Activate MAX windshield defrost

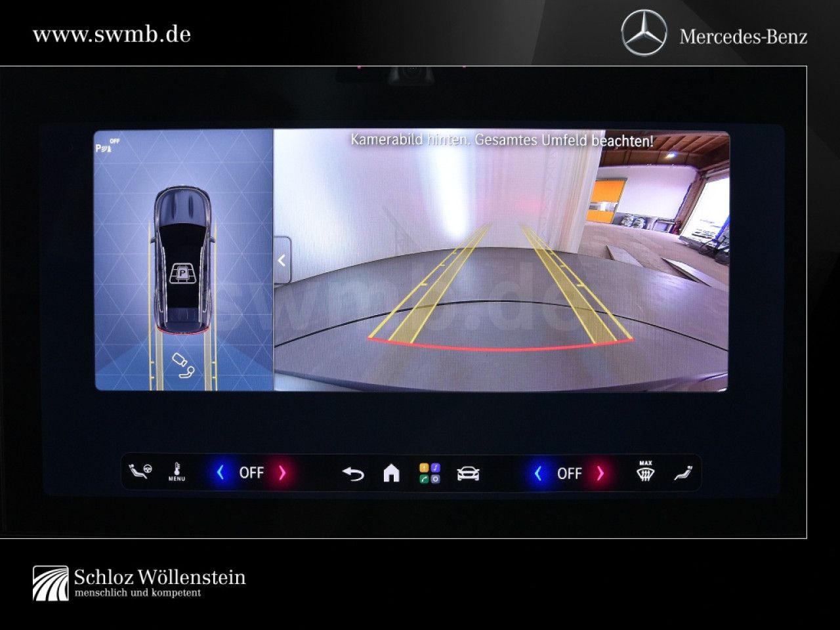[x=646, y=472]
